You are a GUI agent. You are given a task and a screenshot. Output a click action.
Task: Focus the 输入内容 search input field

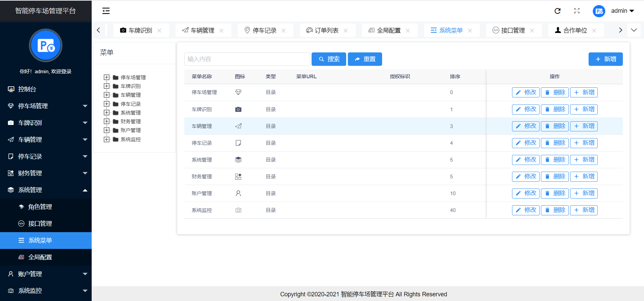pyautogui.click(x=247, y=59)
